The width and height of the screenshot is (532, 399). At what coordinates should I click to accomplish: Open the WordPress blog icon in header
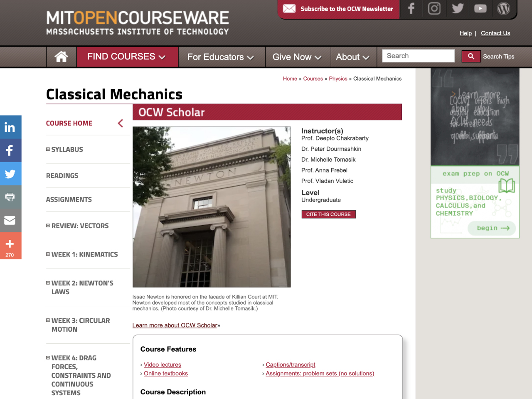pos(503,9)
